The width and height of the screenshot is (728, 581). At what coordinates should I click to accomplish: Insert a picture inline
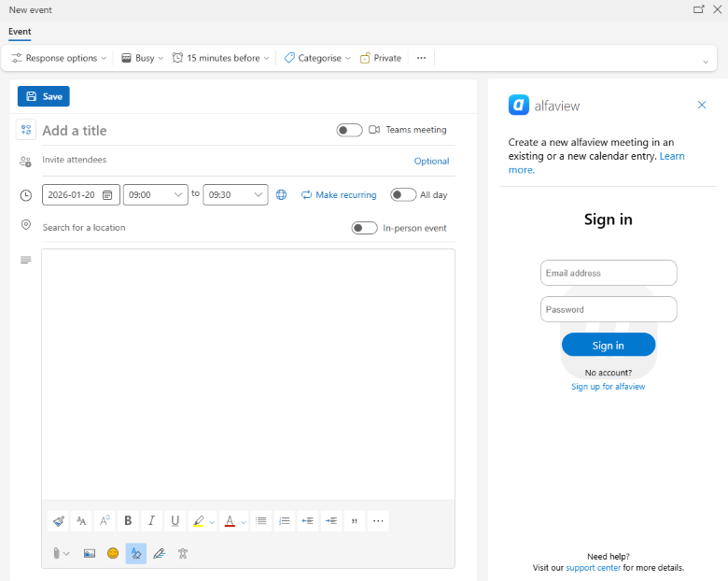tap(90, 553)
